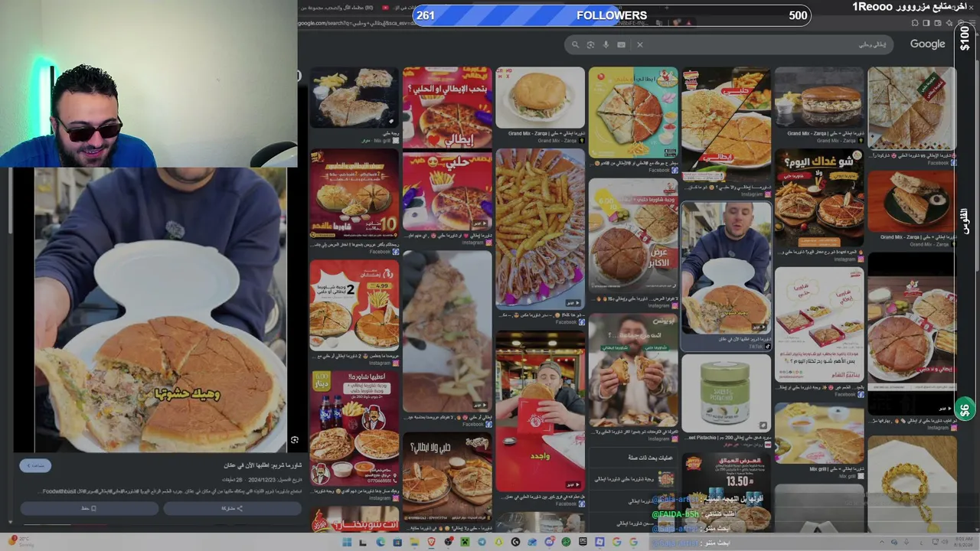
Task: Open the green Xbox app taskbar icon
Action: point(566,542)
